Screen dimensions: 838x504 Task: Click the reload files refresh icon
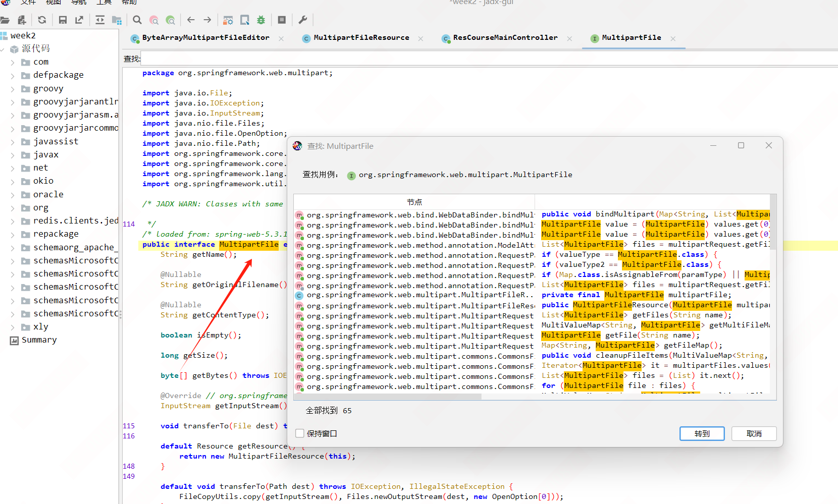point(42,20)
